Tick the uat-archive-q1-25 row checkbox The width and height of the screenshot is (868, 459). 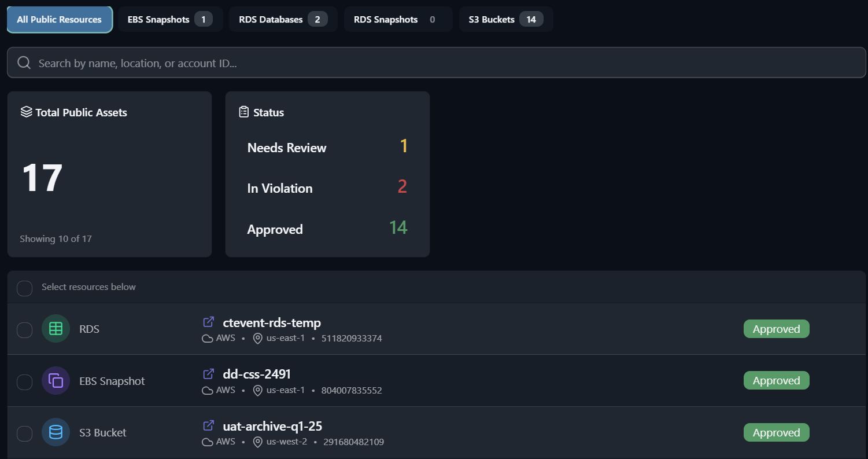pos(24,434)
